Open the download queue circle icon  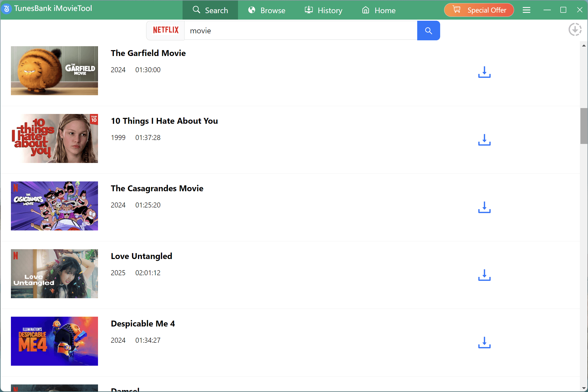[x=575, y=29]
